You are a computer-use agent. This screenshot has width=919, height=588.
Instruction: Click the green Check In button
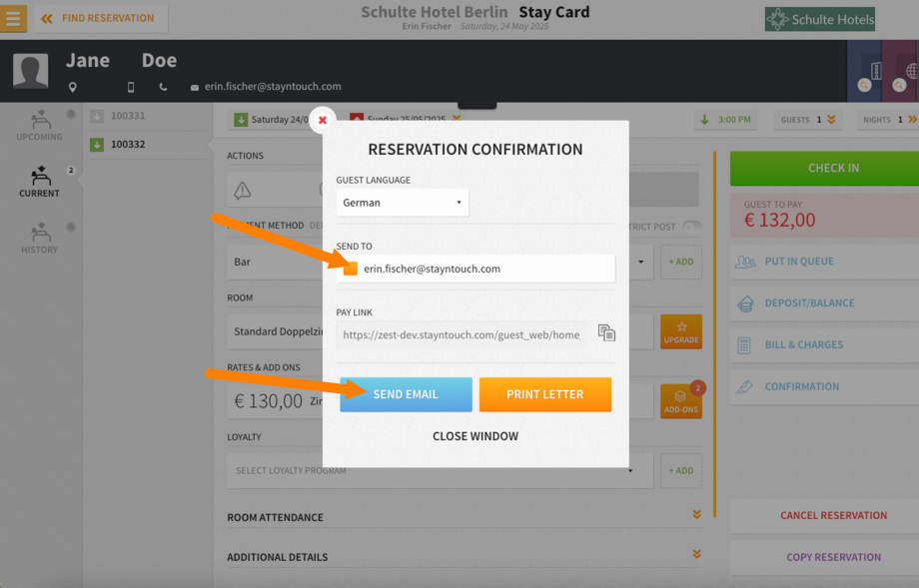824,168
